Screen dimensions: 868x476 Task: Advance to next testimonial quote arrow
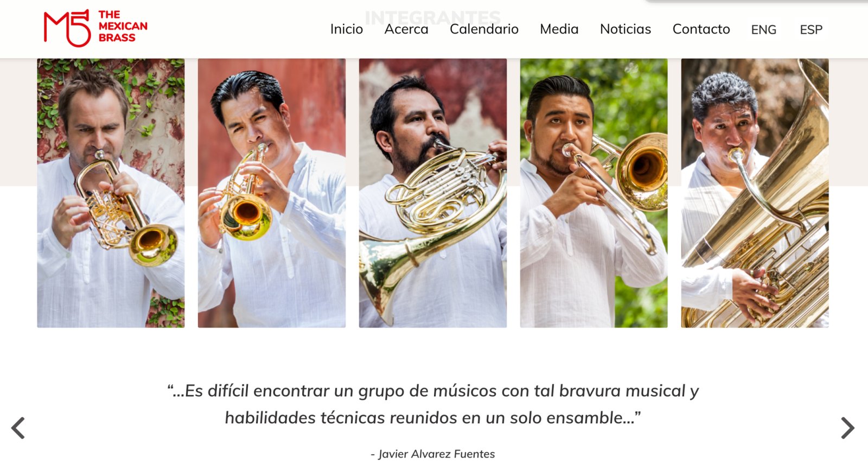848,428
